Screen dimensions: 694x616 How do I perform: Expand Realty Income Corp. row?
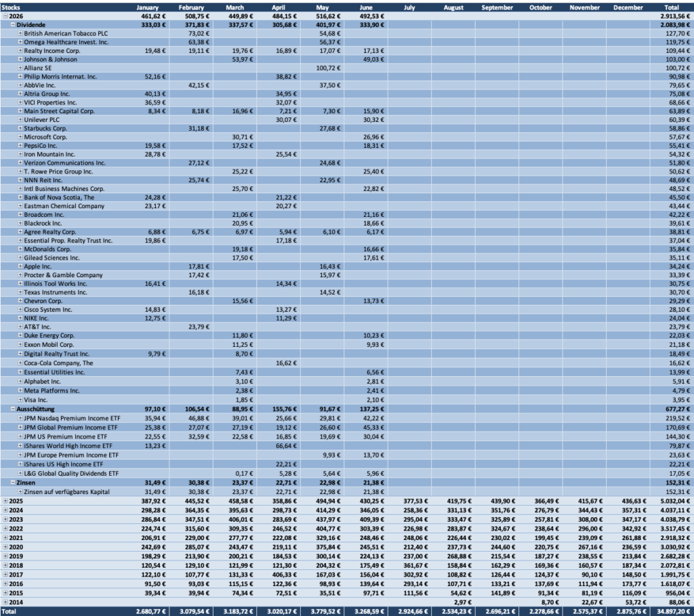pyautogui.click(x=20, y=50)
